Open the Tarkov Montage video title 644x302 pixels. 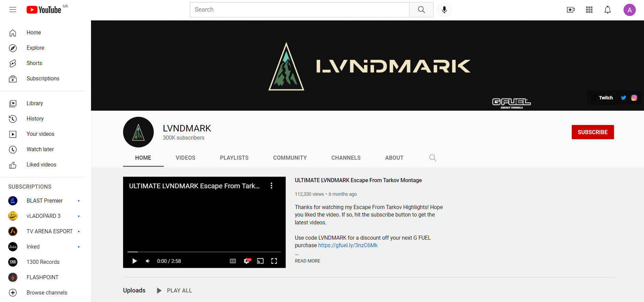(x=358, y=180)
